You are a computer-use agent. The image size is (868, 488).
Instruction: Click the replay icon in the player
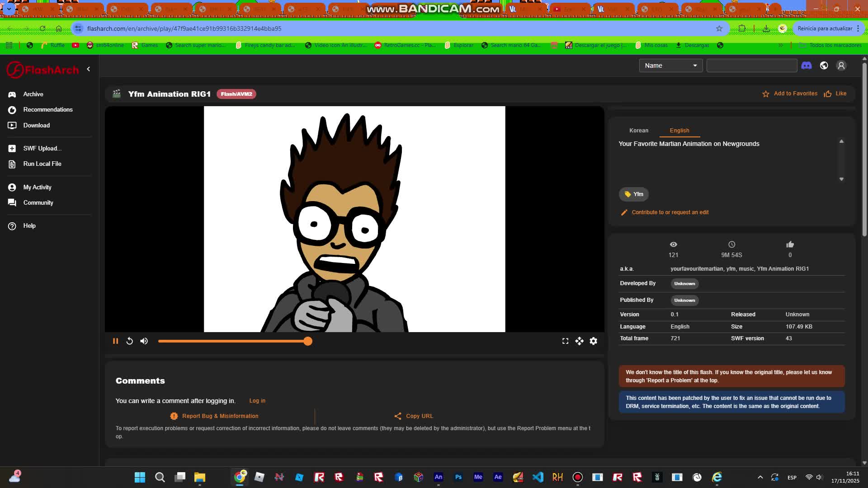coord(130,341)
